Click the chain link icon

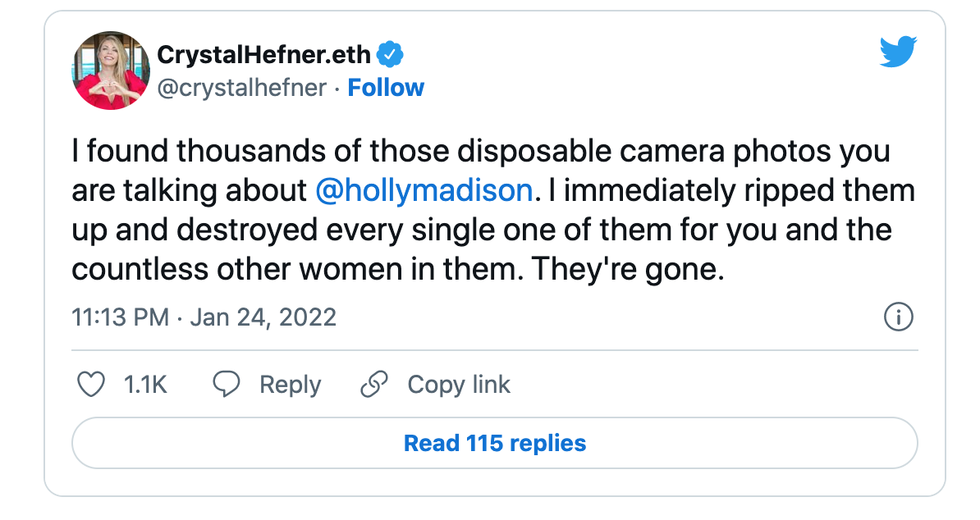(x=374, y=384)
